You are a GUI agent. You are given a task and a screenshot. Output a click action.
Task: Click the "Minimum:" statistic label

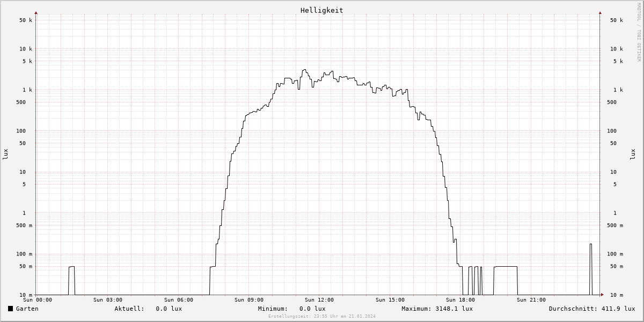273,309
